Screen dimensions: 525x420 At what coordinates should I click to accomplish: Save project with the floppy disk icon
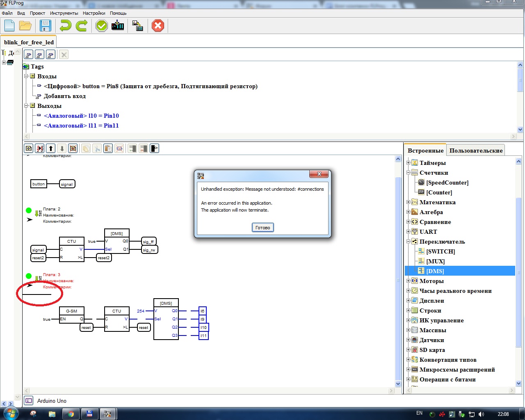pos(45,26)
